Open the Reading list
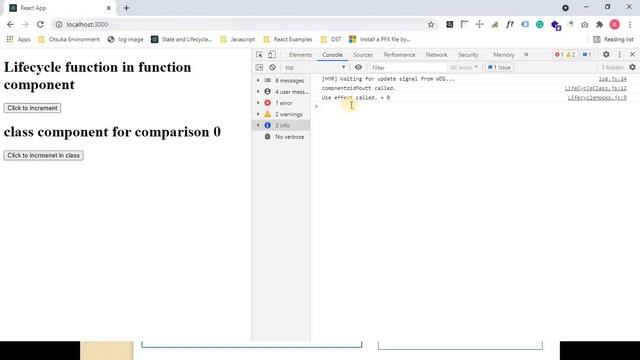Image resolution: width=640 pixels, height=360 pixels. click(613, 39)
